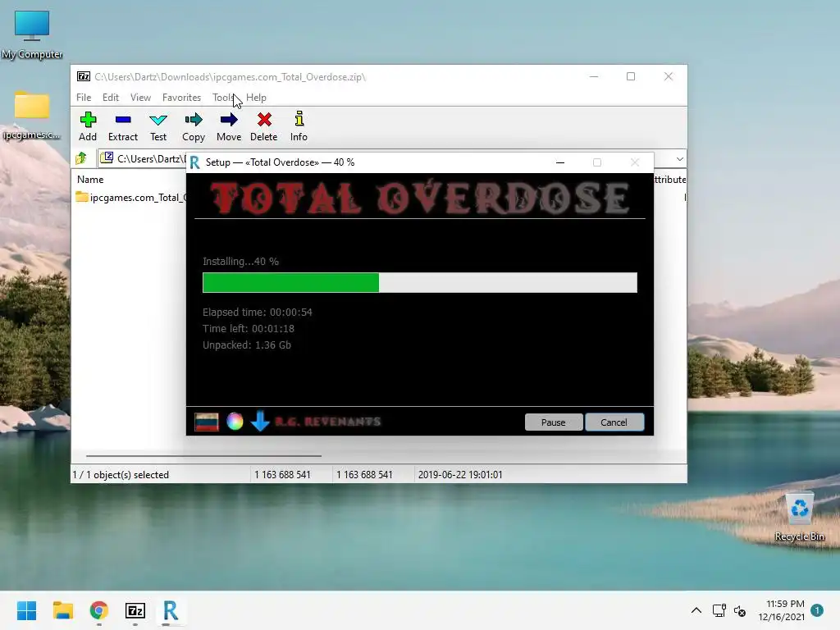This screenshot has height=630, width=840.
Task: Go up one folder level in 7-Zip
Action: 81,158
